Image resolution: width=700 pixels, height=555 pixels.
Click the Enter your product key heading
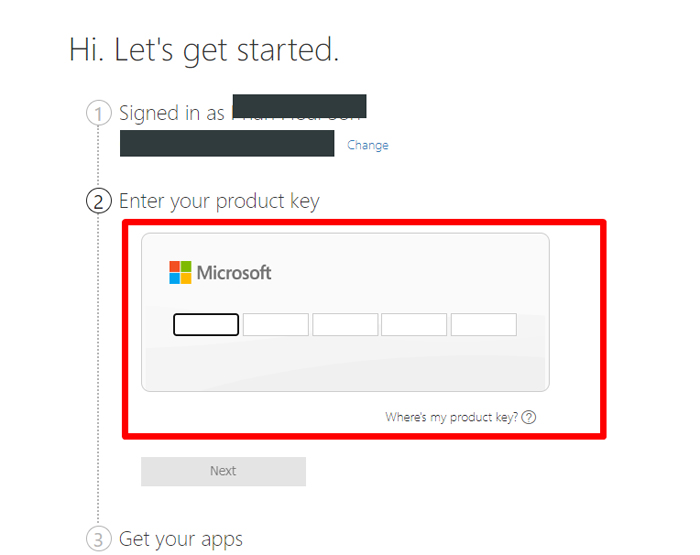(219, 201)
